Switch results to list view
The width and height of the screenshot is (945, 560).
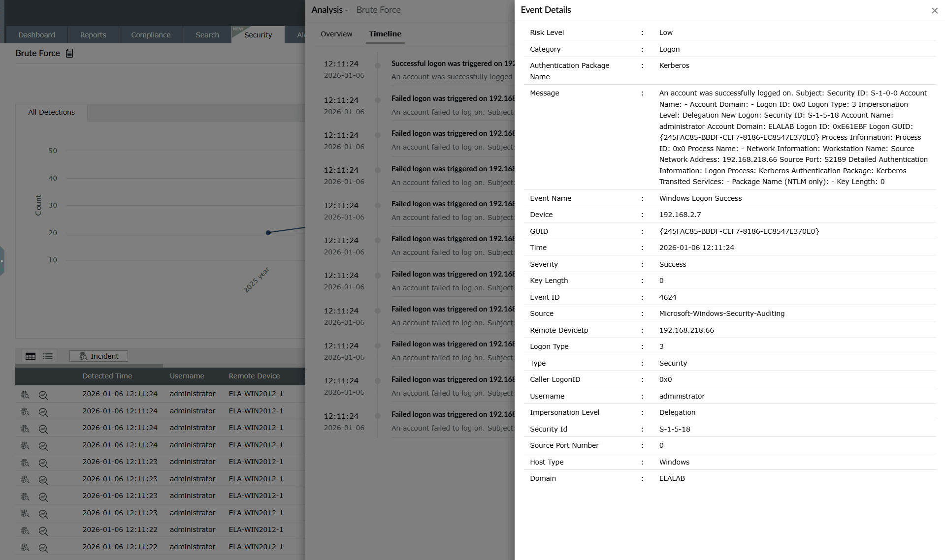[x=47, y=356]
